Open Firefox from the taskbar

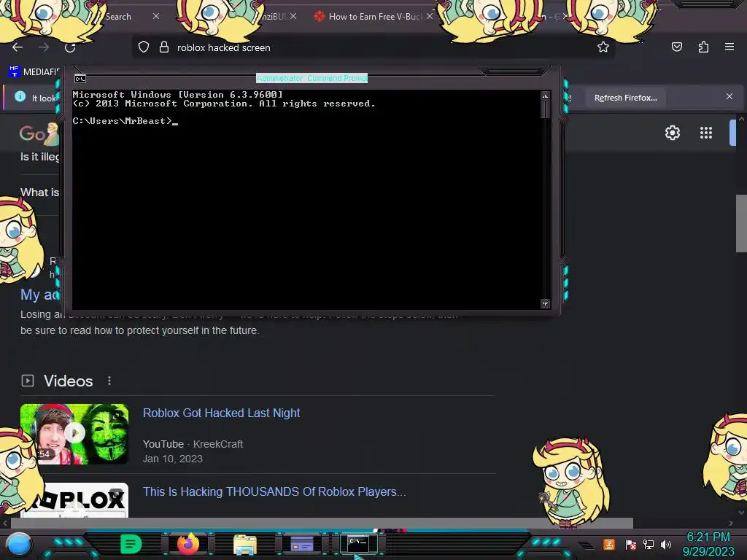[188, 544]
